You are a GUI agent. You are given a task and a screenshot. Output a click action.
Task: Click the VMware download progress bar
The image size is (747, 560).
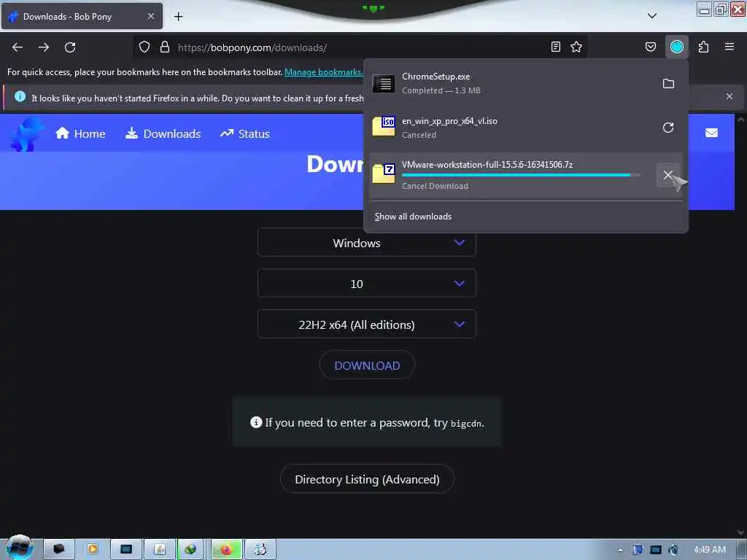coord(521,175)
